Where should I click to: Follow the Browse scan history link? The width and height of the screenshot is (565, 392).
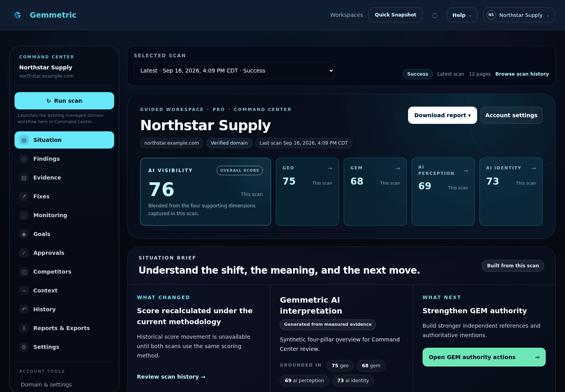coord(522,74)
